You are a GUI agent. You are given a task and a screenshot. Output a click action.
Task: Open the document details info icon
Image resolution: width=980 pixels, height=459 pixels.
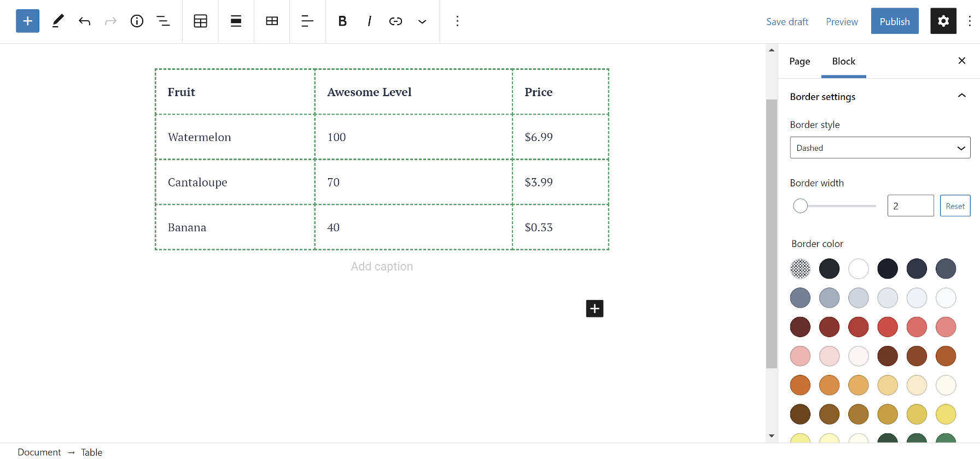pyautogui.click(x=137, y=21)
